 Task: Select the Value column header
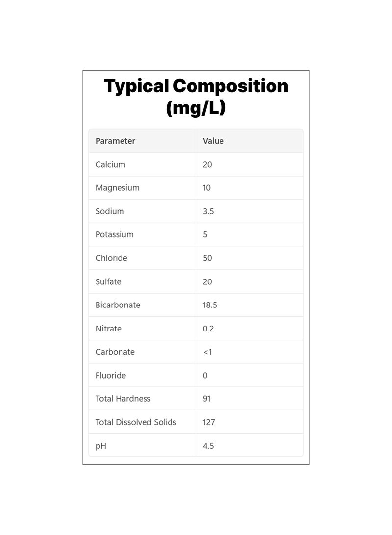(x=213, y=141)
